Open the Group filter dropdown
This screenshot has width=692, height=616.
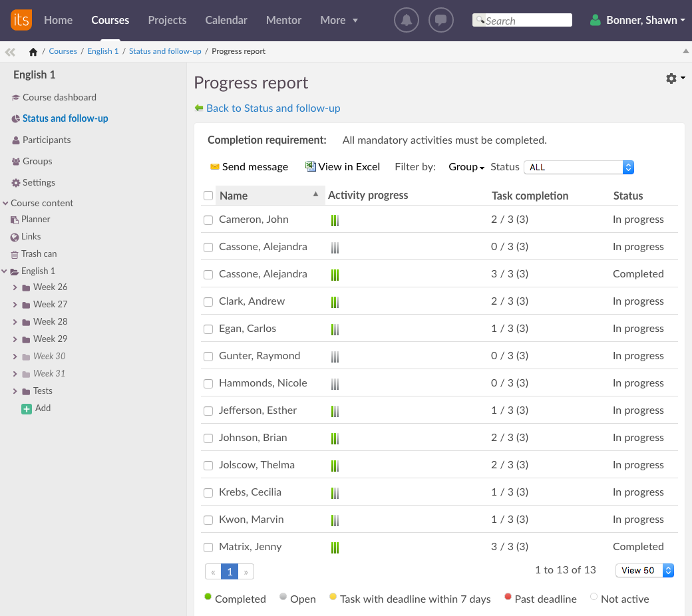pyautogui.click(x=466, y=167)
